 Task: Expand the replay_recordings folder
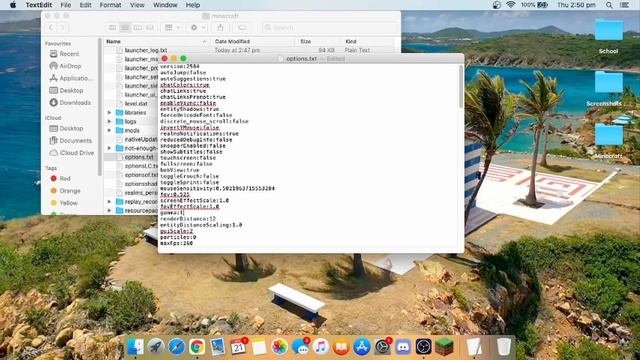tap(109, 202)
